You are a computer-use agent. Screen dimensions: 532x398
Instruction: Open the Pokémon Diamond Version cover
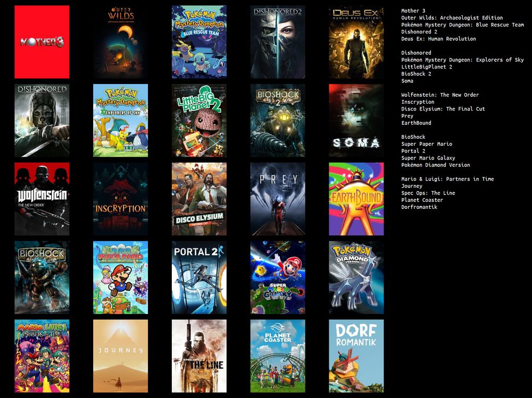tap(356, 277)
